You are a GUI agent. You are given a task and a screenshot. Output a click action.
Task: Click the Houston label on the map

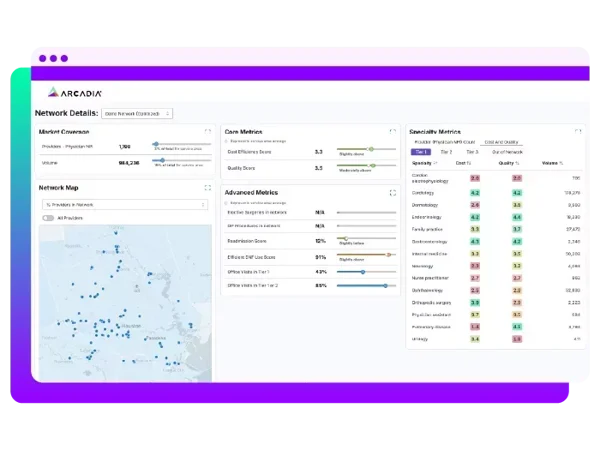pos(131,326)
